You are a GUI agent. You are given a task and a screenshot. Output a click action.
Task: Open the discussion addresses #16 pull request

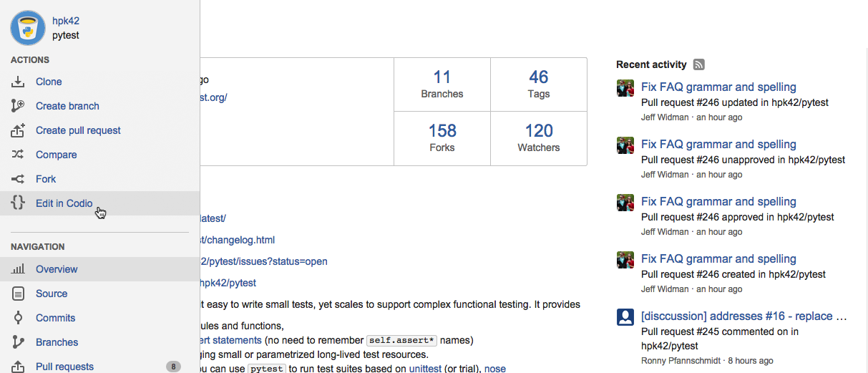point(744,316)
